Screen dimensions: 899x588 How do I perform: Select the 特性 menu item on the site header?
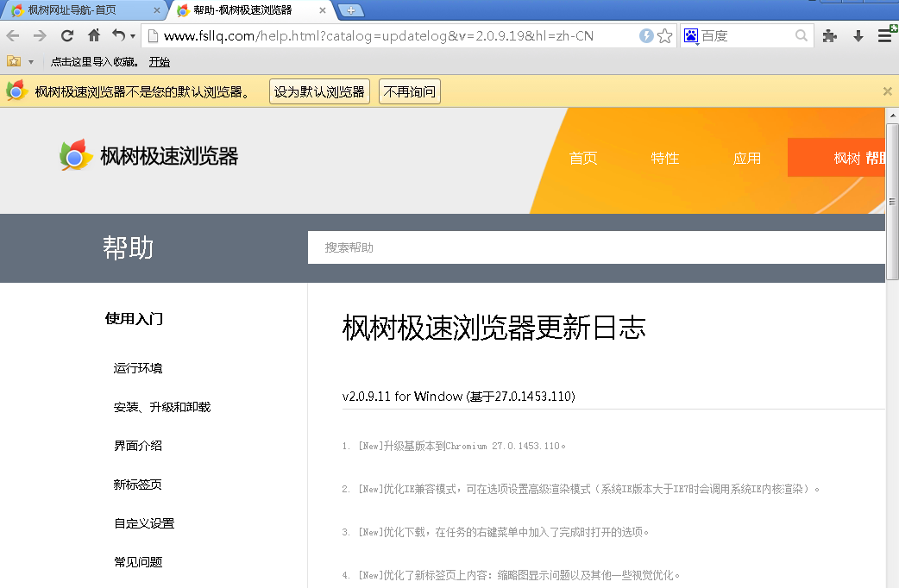click(x=665, y=158)
